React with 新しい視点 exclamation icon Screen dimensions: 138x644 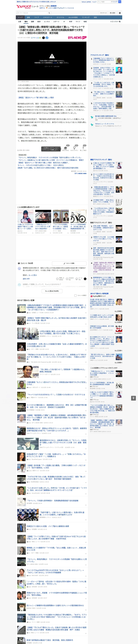pos(83,148)
